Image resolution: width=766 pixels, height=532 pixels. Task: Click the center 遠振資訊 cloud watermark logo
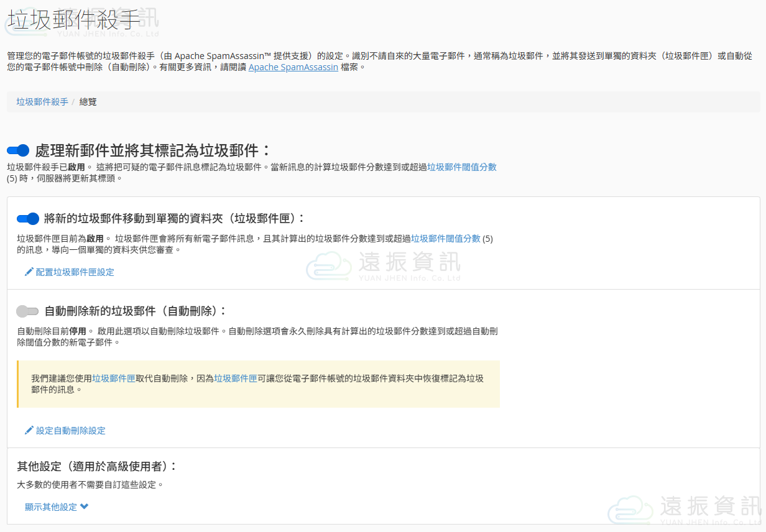(x=329, y=267)
